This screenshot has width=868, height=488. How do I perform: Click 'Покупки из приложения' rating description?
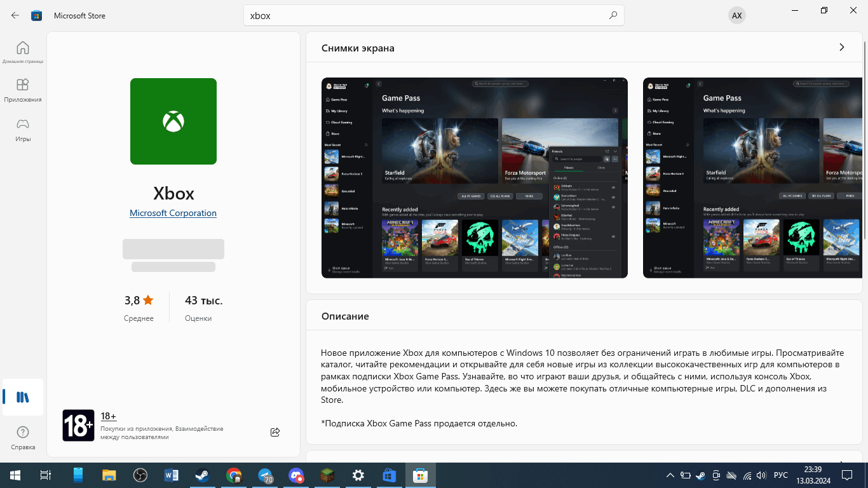pyautogui.click(x=162, y=433)
